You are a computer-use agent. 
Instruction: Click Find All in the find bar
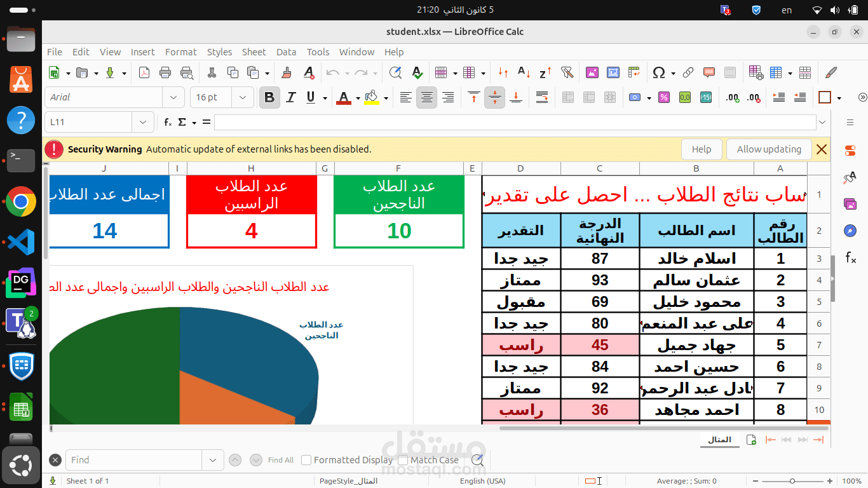pyautogui.click(x=281, y=460)
